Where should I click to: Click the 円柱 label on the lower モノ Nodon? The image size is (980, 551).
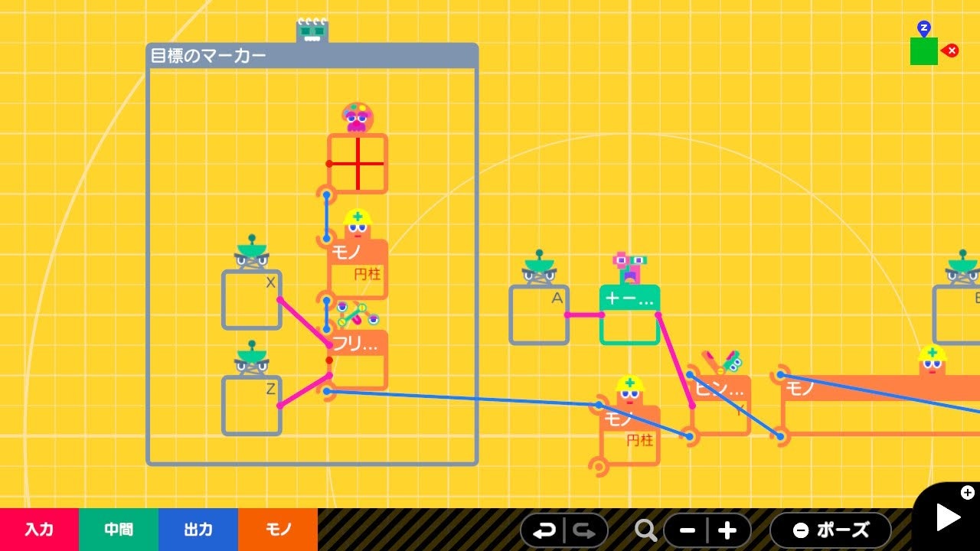640,440
